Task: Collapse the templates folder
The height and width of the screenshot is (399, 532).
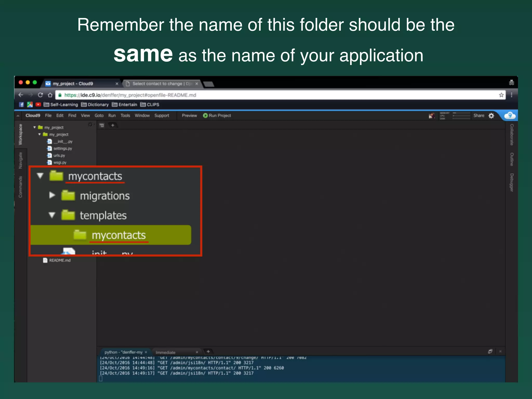Action: tap(52, 215)
